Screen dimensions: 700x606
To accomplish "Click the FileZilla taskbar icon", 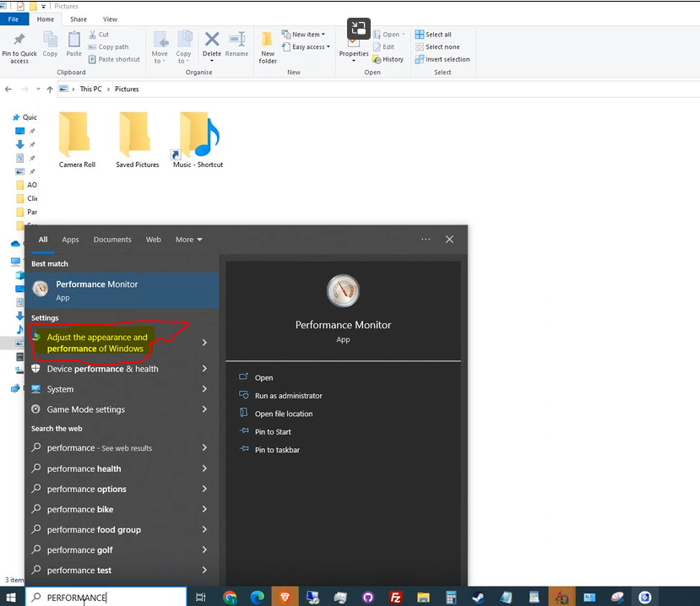I will pyautogui.click(x=395, y=598).
